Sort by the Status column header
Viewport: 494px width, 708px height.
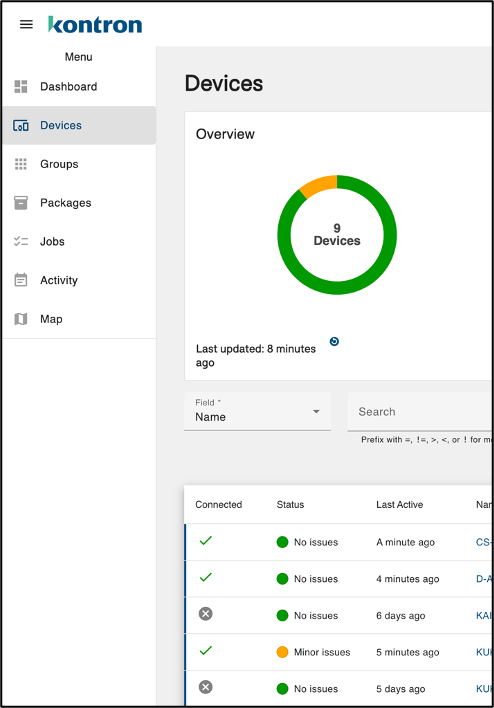(290, 504)
